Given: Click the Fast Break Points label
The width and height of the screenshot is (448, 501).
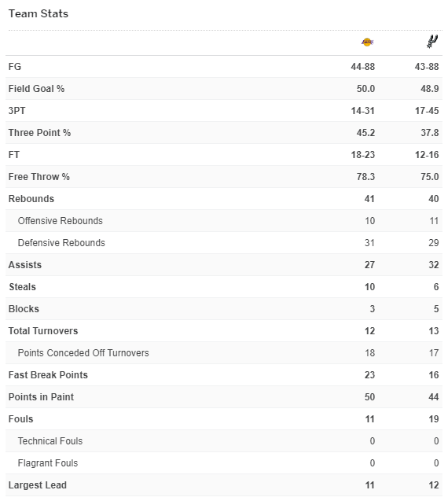Looking at the screenshot, I should coord(48,375).
